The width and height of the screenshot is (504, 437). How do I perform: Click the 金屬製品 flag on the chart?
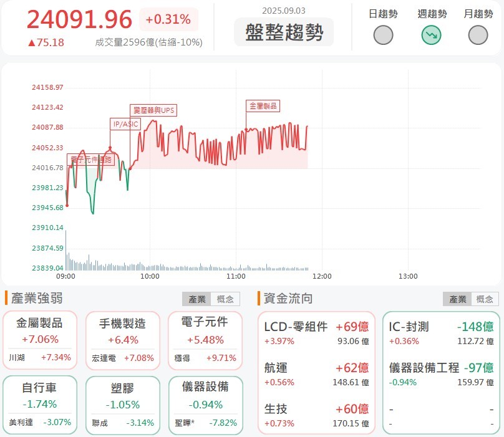(263, 106)
